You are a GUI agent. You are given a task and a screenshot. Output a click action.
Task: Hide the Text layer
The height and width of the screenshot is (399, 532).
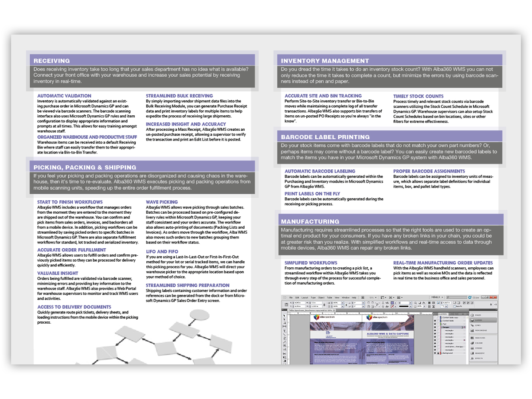pos(435,324)
